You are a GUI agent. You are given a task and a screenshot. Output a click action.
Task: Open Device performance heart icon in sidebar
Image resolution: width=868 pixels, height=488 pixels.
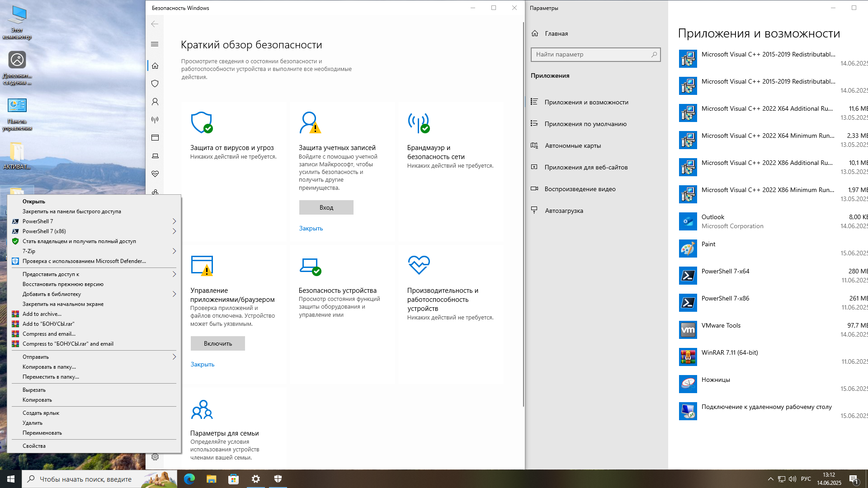click(155, 174)
